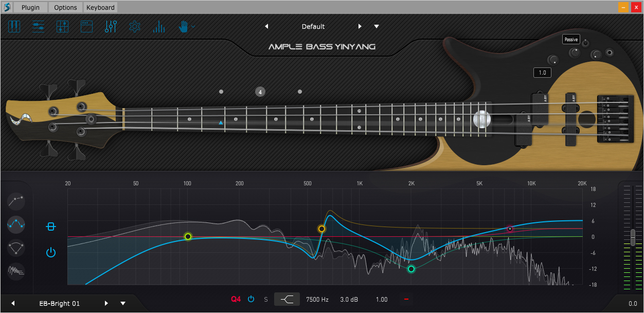Open the amp window panel icon
This screenshot has height=313, width=644.
pyautogui.click(x=86, y=27)
